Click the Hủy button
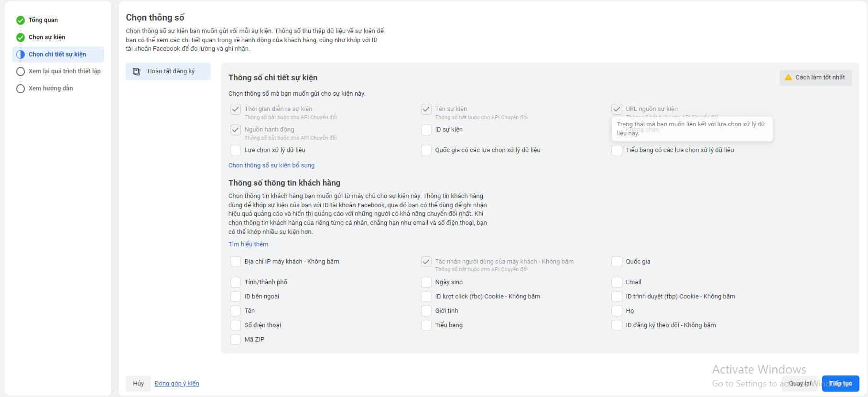Image resolution: width=868 pixels, height=397 pixels. (x=138, y=384)
